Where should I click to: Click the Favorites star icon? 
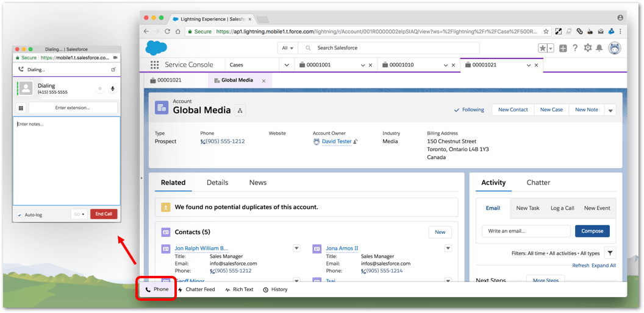point(542,48)
